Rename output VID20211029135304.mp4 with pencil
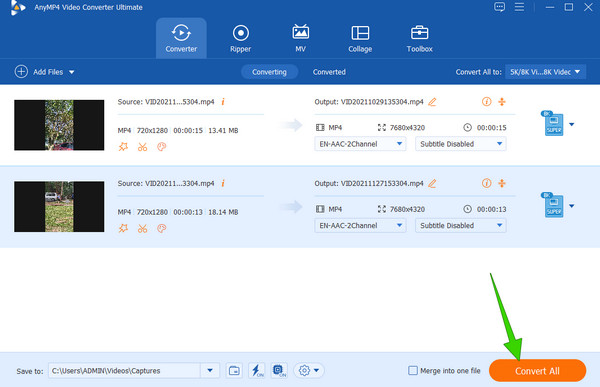Image resolution: width=600 pixels, height=387 pixels. pos(432,102)
